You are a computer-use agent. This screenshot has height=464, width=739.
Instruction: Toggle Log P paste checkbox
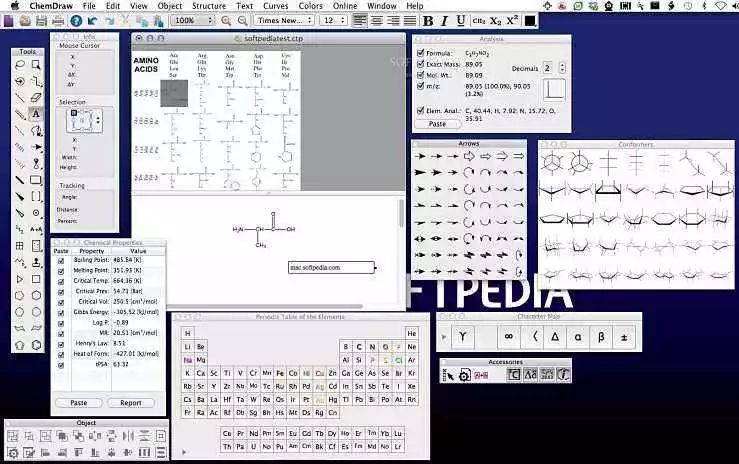point(61,324)
